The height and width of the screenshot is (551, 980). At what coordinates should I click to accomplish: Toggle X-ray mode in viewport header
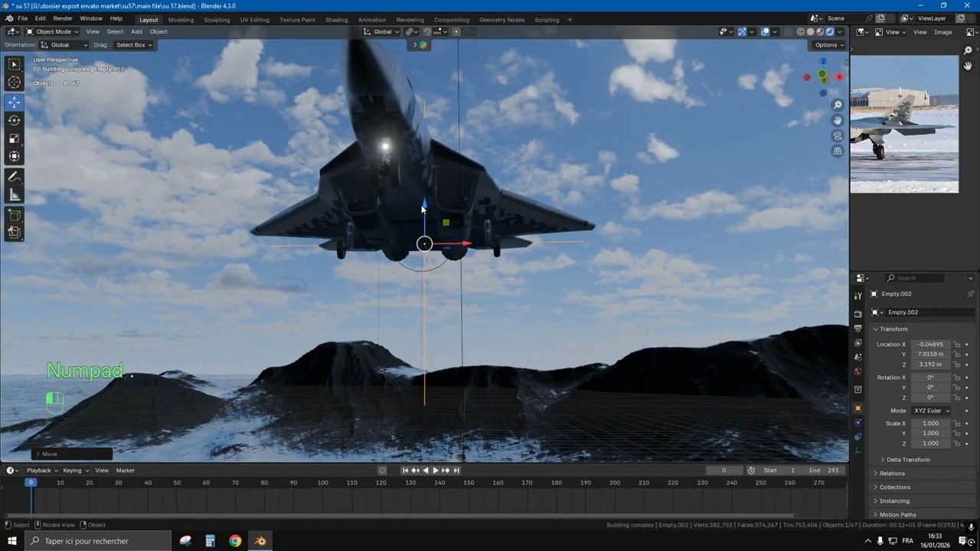pyautogui.click(x=787, y=31)
